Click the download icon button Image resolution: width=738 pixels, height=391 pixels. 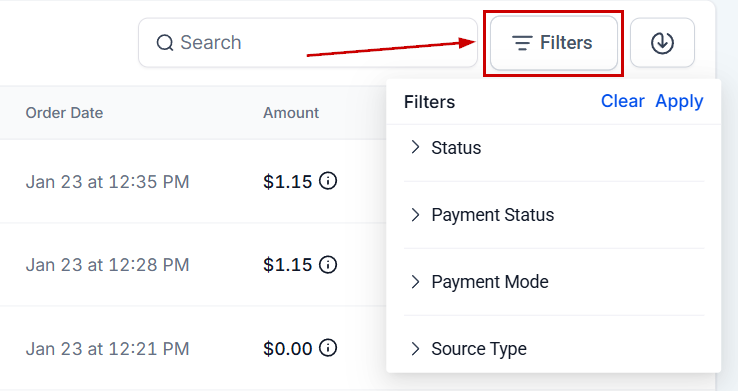[x=662, y=43]
